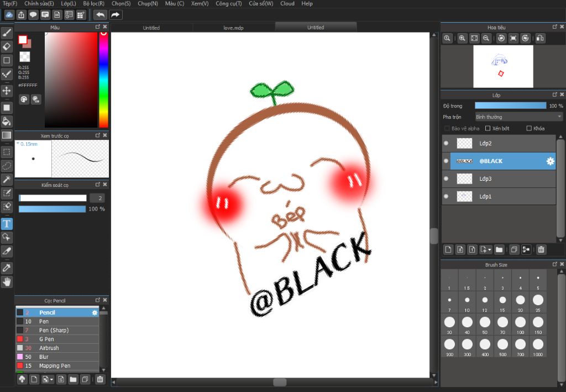Select the Text tool
Screen dimensions: 566x392
[7, 224]
